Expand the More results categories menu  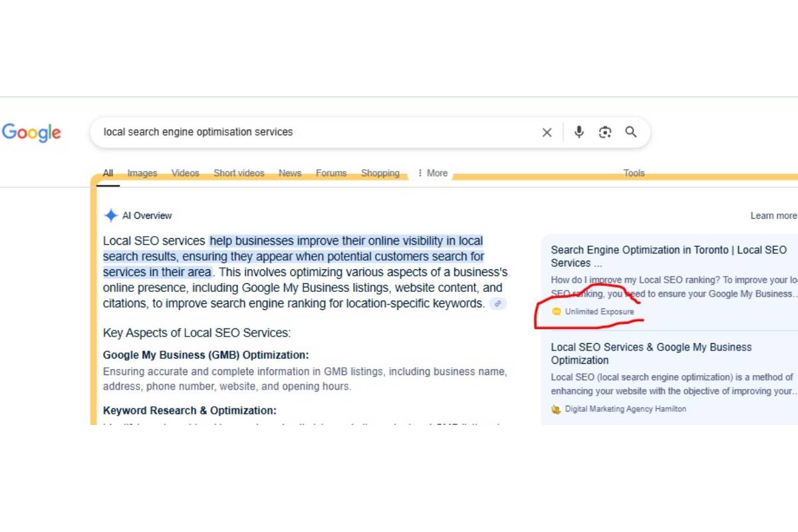click(432, 173)
